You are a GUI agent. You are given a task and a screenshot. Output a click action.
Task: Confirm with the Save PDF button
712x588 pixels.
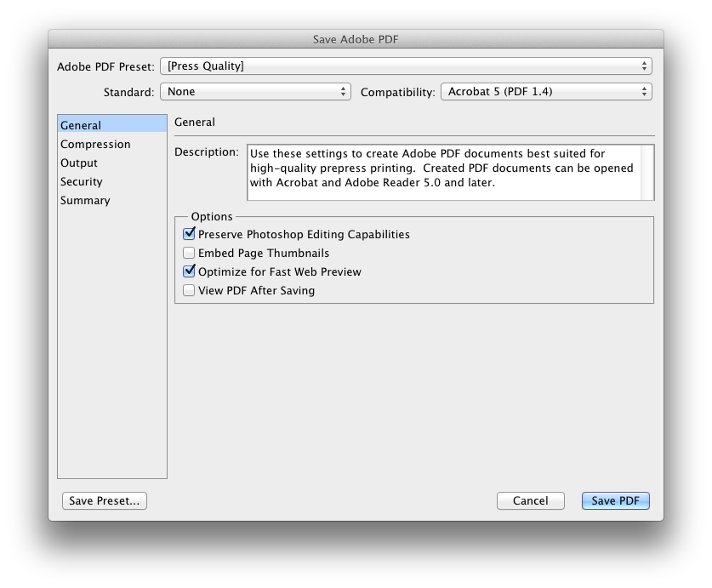615,500
